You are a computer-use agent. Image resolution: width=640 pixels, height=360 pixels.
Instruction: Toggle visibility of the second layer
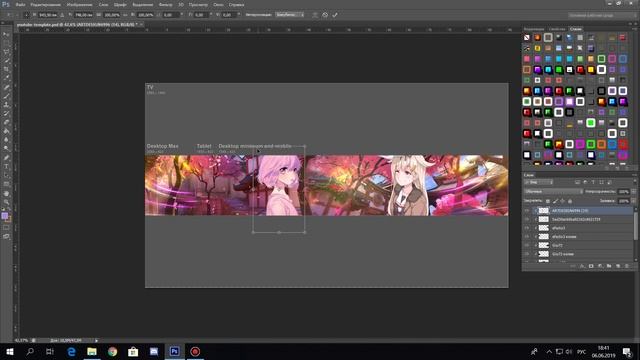click(527, 220)
